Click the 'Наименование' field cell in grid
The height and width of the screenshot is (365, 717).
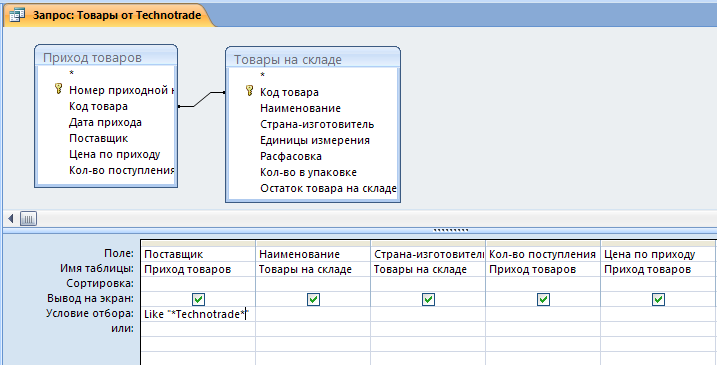pos(313,254)
